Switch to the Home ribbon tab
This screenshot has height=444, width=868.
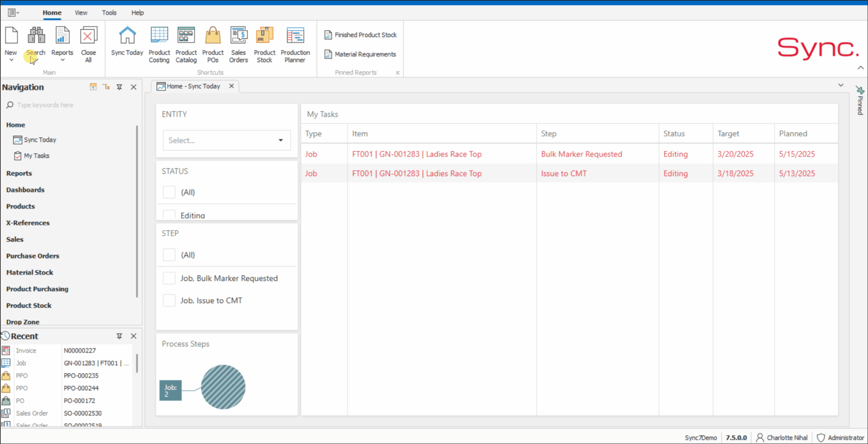52,13
